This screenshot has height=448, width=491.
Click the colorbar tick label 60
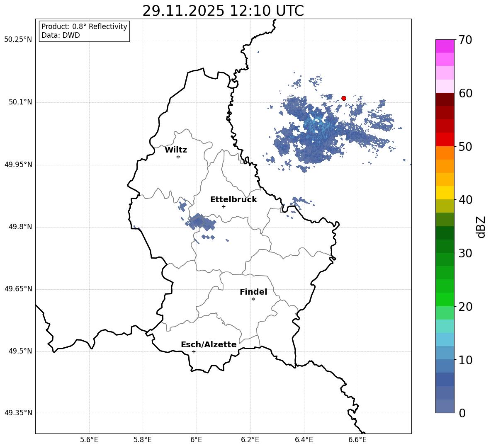click(465, 93)
